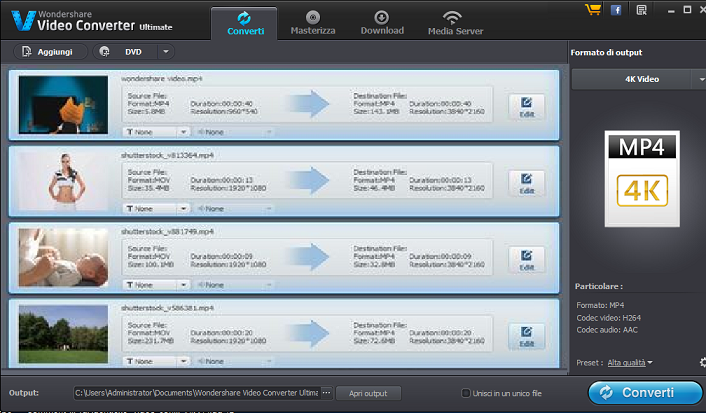Switch to the Masterizza tab
Image resolution: width=706 pixels, height=413 pixels.
[312, 23]
